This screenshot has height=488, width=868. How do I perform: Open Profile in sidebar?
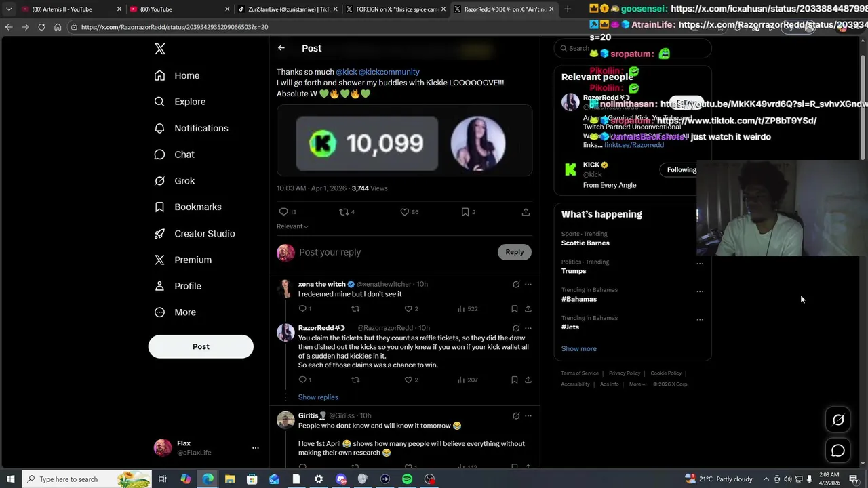[x=178, y=286]
